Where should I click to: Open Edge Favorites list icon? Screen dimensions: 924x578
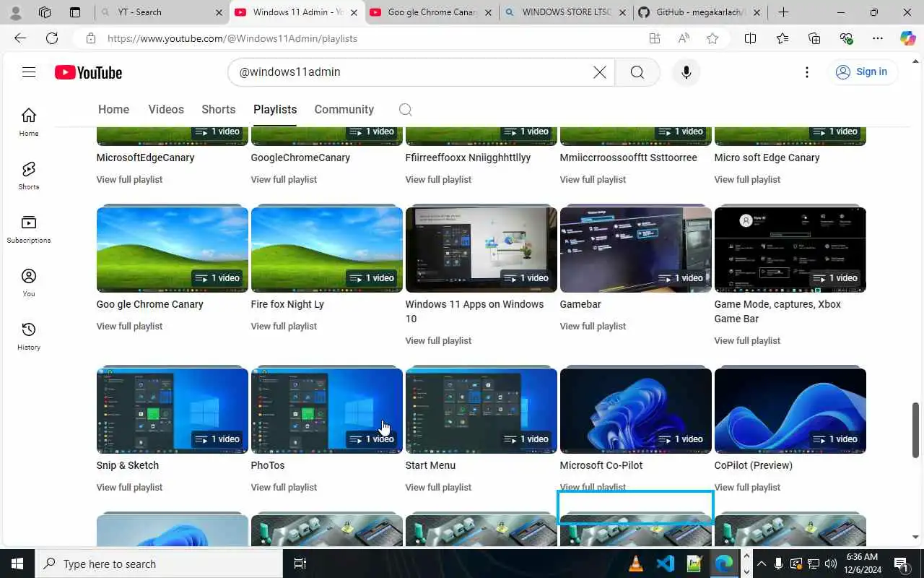pyautogui.click(x=783, y=38)
